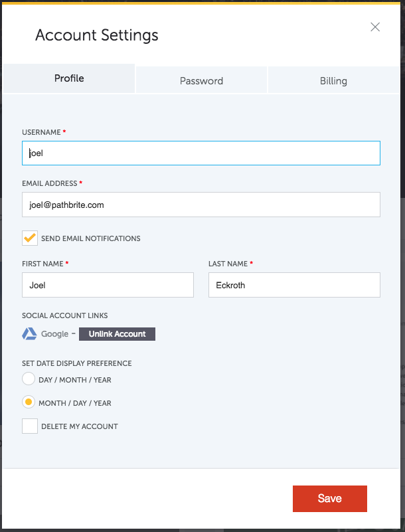Click the First Name field
405x532 pixels.
pos(108,285)
